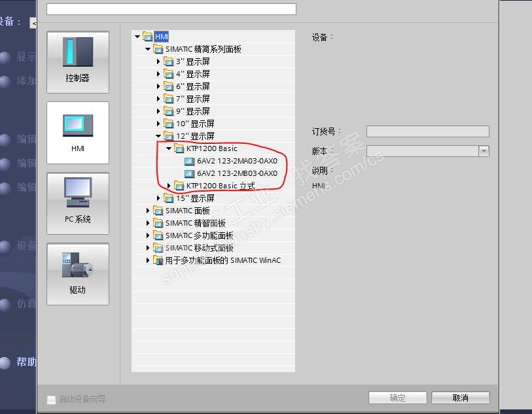Expand the 3" 显示屏 node
The image size is (532, 414).
(x=158, y=61)
